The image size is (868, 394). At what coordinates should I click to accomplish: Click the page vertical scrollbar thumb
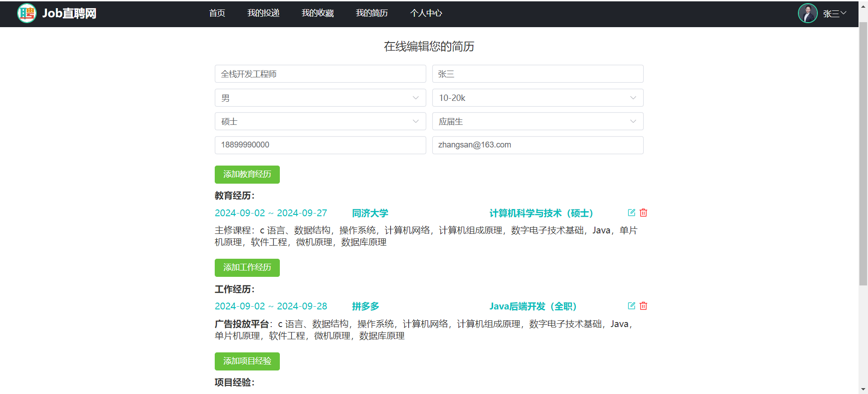[x=863, y=154]
